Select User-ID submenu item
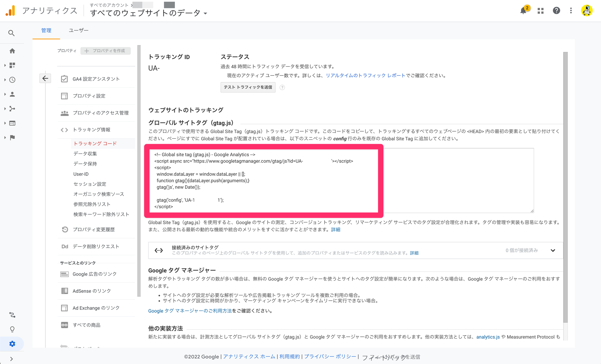 pos(81,174)
